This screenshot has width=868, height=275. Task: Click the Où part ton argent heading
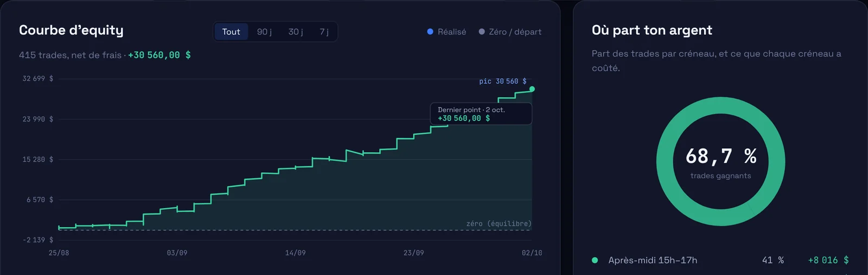pyautogui.click(x=652, y=30)
